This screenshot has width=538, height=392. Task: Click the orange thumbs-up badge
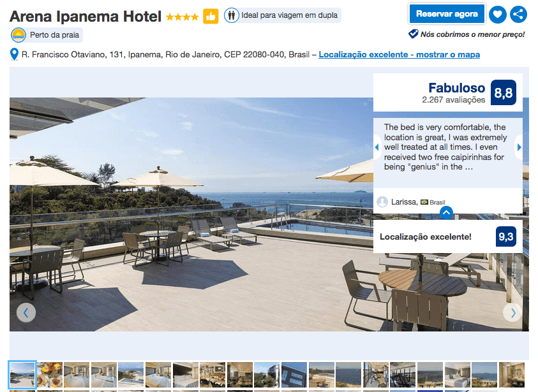pos(211,16)
